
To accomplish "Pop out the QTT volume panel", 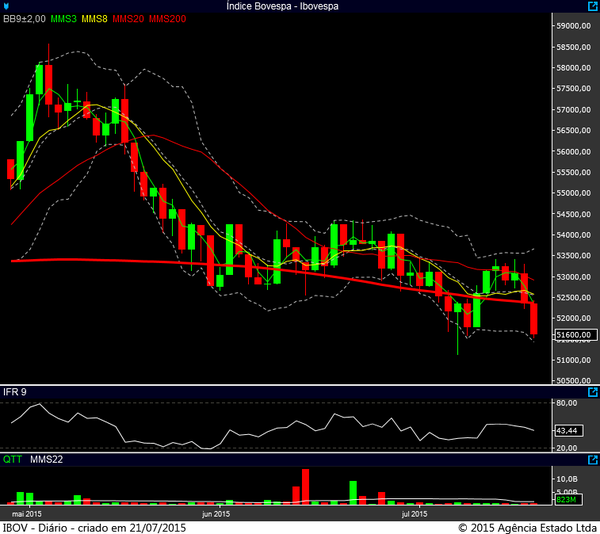I will tap(590, 461).
